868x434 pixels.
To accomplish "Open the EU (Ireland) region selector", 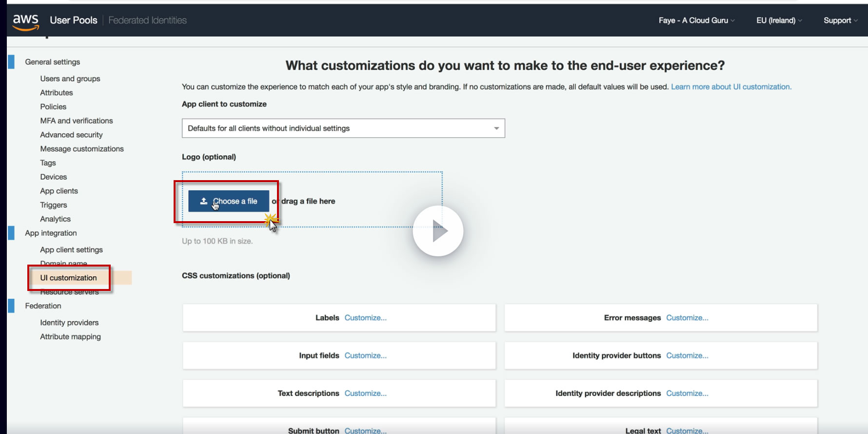I will (779, 21).
